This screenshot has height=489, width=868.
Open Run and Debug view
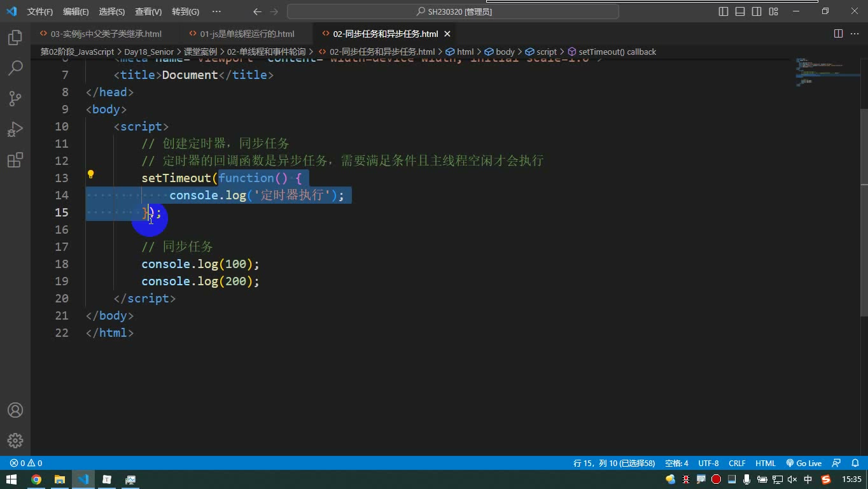point(15,129)
